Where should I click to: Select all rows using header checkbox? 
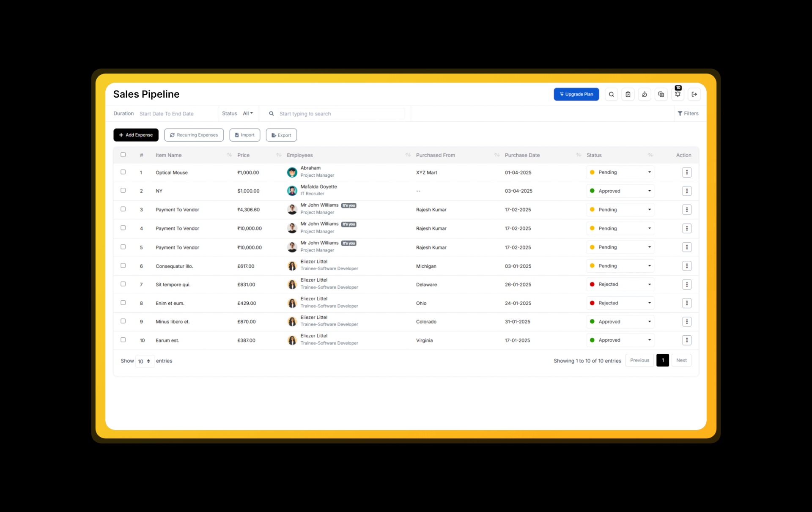(123, 155)
